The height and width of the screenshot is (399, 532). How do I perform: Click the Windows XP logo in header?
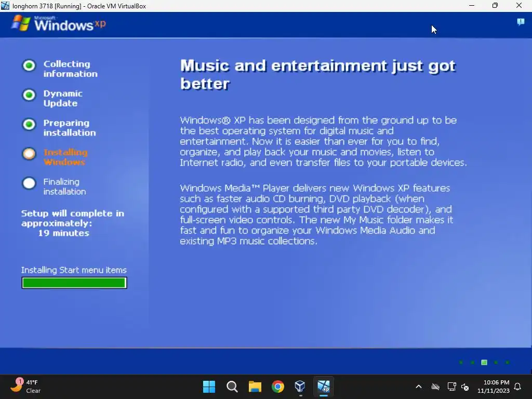(58, 24)
